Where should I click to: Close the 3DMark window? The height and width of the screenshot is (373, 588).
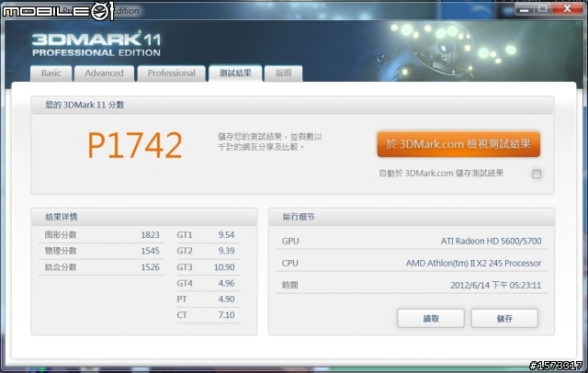click(568, 9)
